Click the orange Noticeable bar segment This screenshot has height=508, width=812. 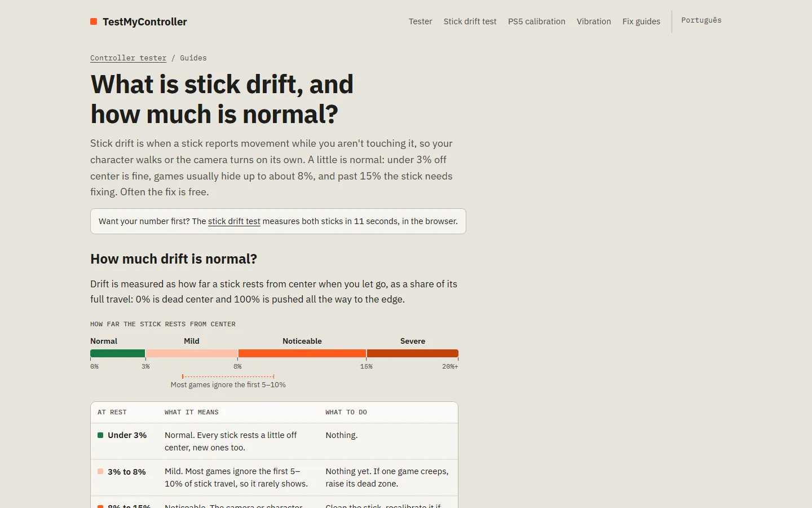point(302,353)
